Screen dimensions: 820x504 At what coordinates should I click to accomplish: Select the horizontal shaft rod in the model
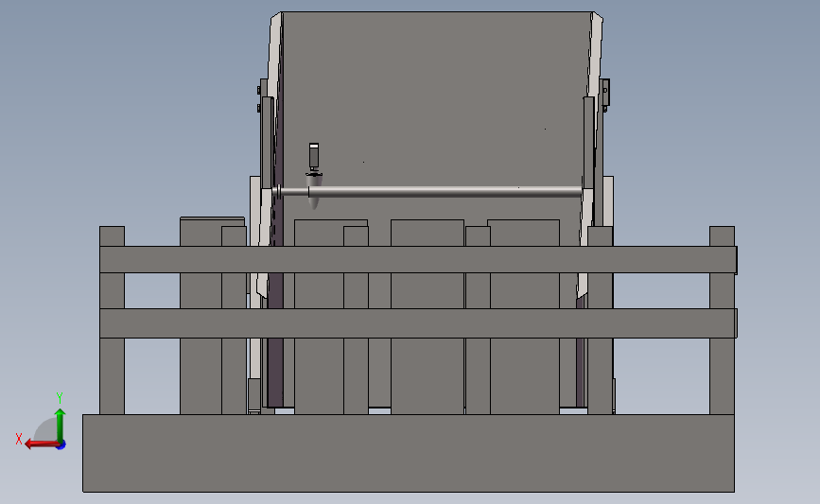pos(428,192)
